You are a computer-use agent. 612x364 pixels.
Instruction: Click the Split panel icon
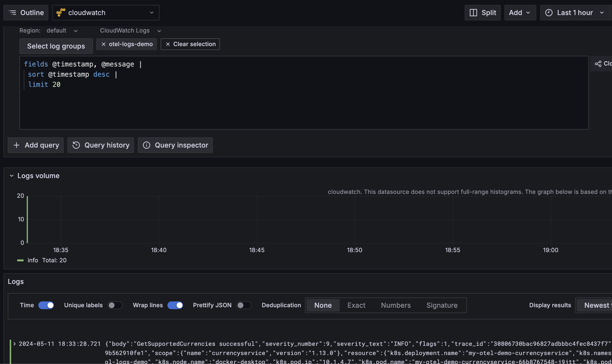(473, 13)
